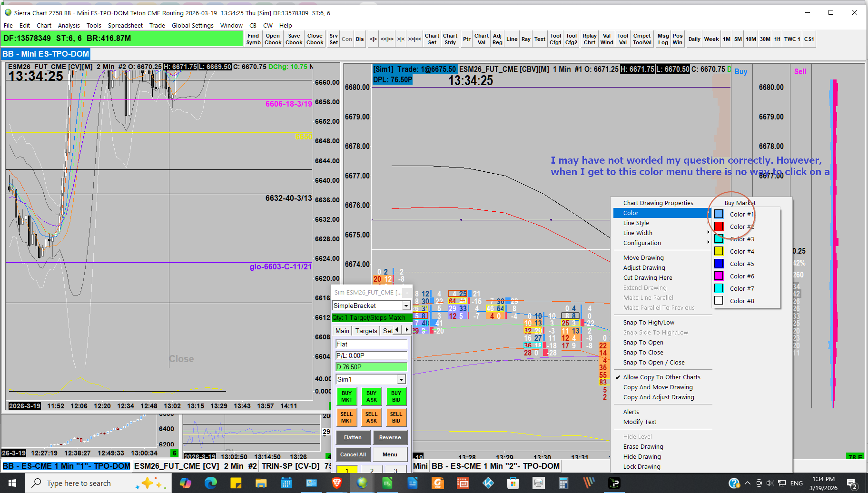The width and height of the screenshot is (868, 493).
Task: Click the Flatten button
Action: click(353, 437)
